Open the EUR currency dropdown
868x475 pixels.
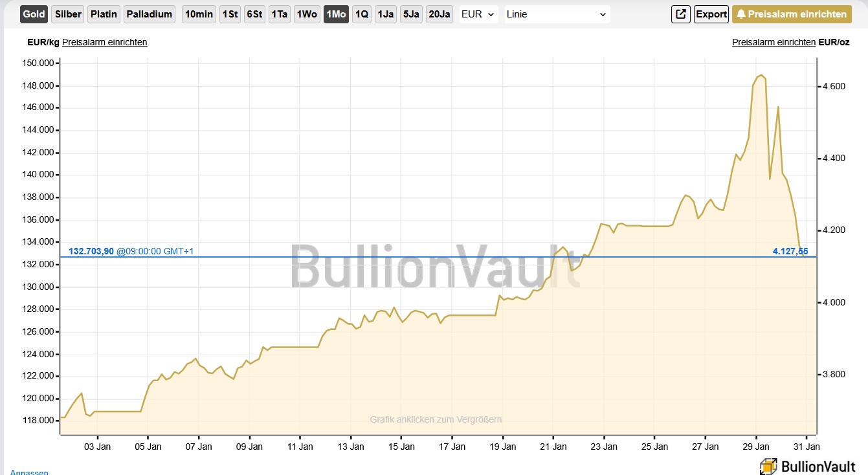tap(478, 14)
